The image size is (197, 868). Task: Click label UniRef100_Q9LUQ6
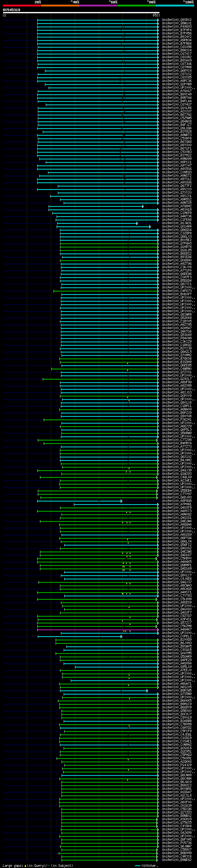point(177,128)
